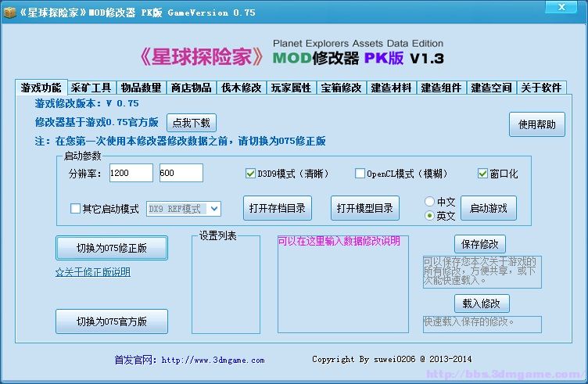588x384 pixels.
Task: Switch to the 宝箱修改 tab
Action: 341,88
